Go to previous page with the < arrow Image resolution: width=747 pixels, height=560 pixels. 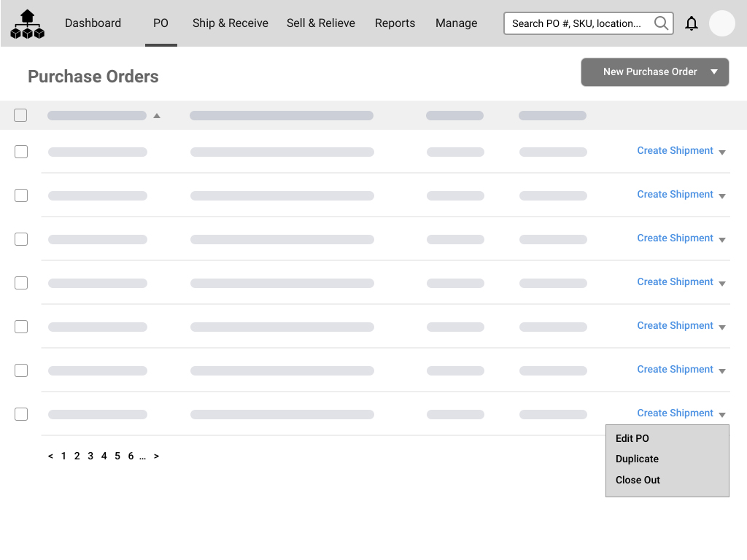[50, 456]
